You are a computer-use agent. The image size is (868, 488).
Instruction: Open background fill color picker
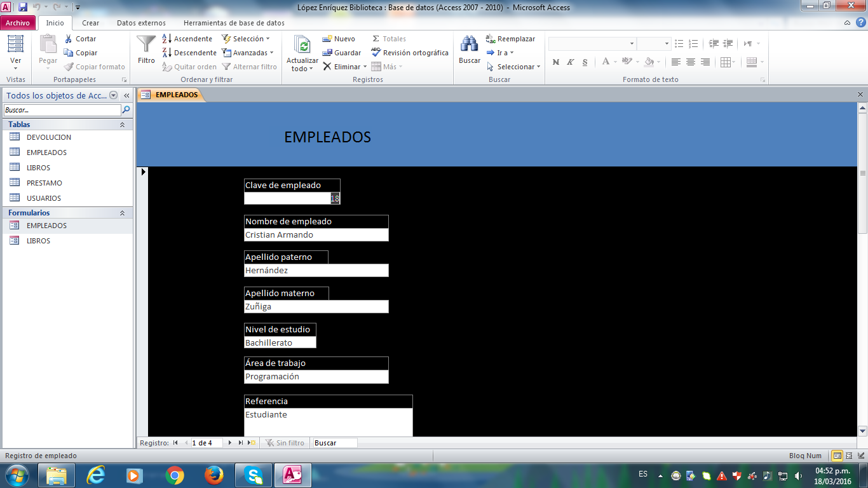pyautogui.click(x=651, y=62)
